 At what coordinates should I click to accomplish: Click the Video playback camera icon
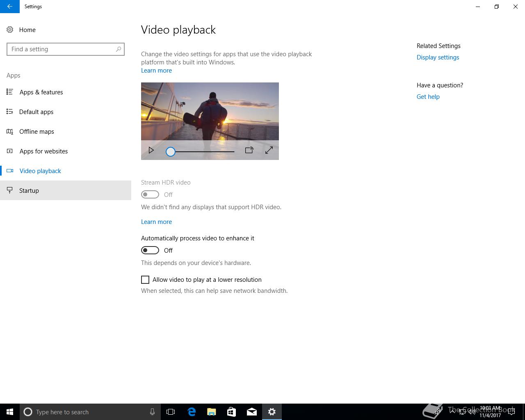(x=10, y=171)
